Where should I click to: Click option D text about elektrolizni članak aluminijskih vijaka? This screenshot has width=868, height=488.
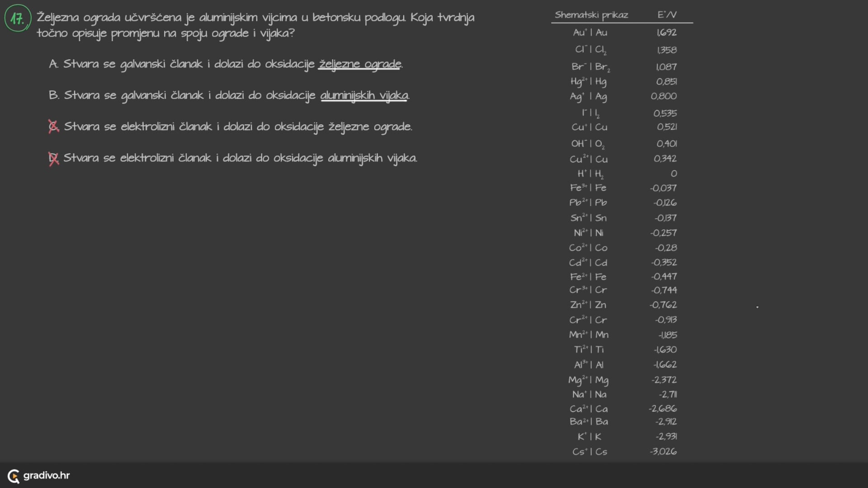[x=240, y=158]
